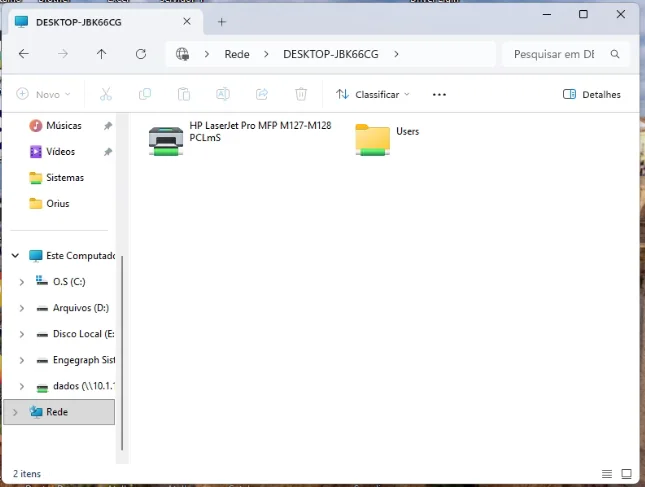Click chevron after DESKTOP-JBK66CG in breadcrumb
Image resolution: width=645 pixels, height=487 pixels.
396,54
